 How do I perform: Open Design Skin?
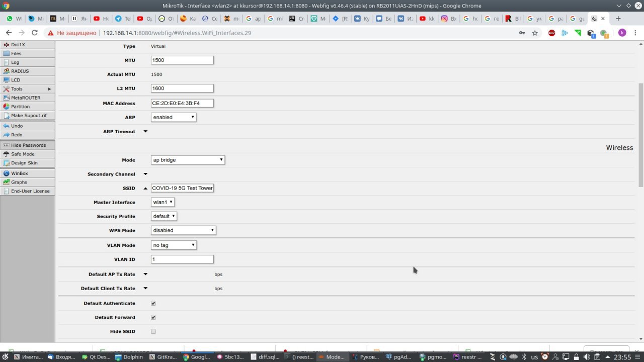(28, 163)
